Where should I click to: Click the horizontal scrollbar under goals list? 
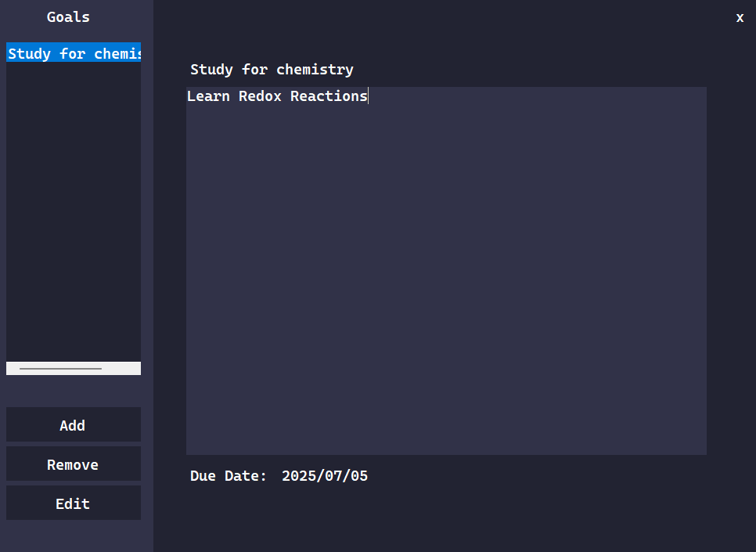(x=74, y=368)
